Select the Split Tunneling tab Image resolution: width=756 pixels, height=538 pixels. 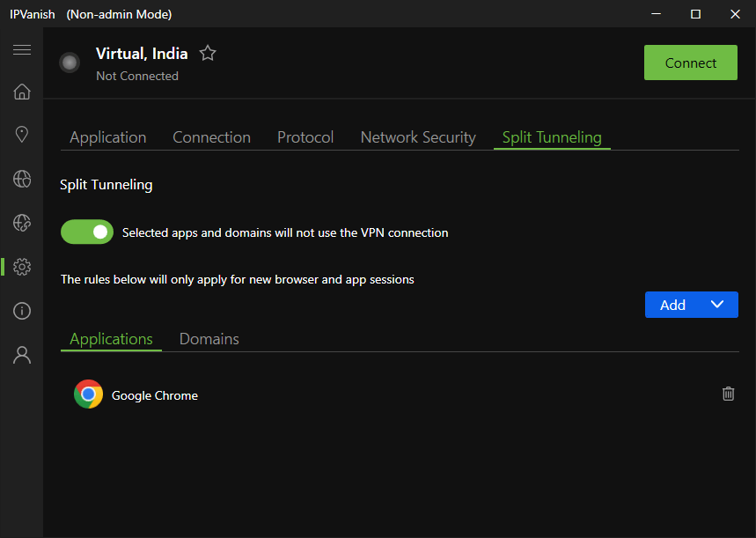(x=552, y=137)
